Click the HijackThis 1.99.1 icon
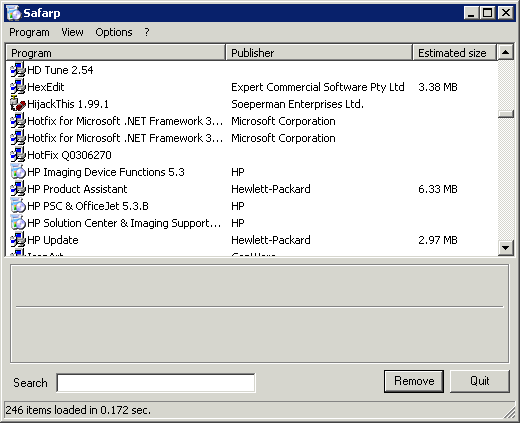520x423 pixels. (18, 104)
